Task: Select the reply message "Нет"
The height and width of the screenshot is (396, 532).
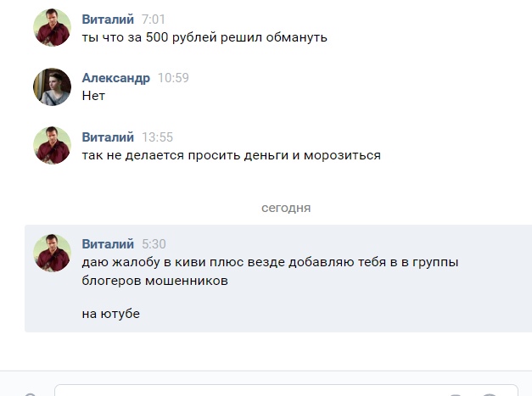Action: click(93, 97)
